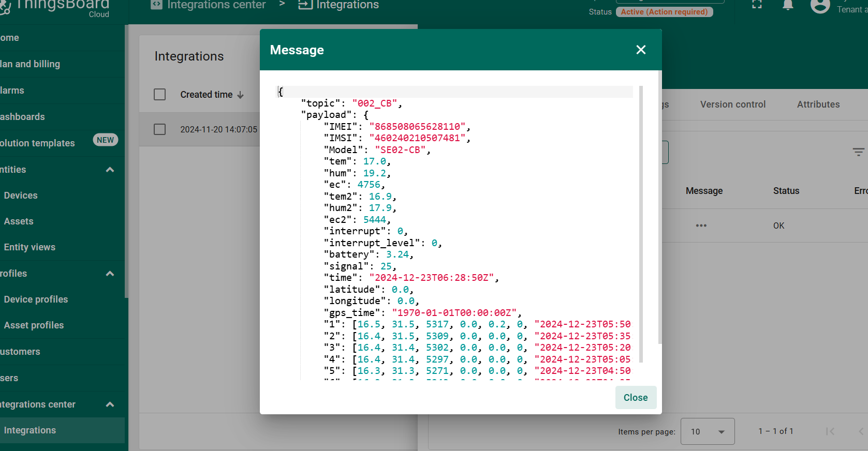Go to first page of events
This screenshot has width=868, height=451.
830,431
